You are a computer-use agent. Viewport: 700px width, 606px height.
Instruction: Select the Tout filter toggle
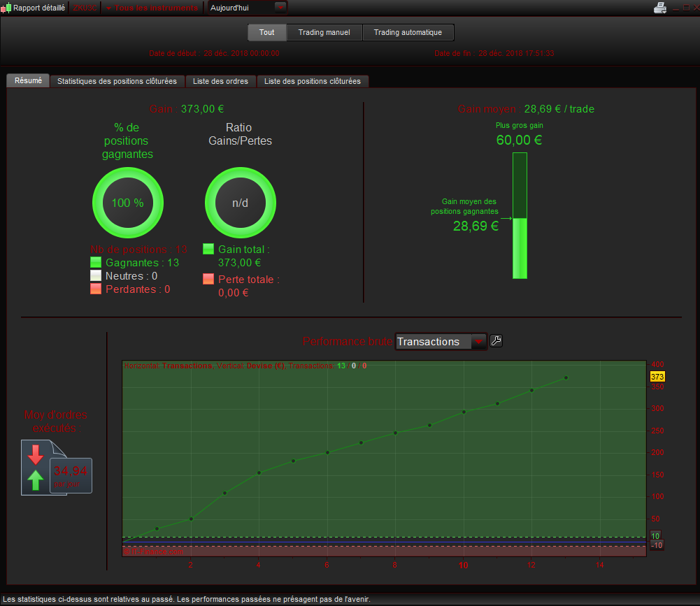(266, 33)
